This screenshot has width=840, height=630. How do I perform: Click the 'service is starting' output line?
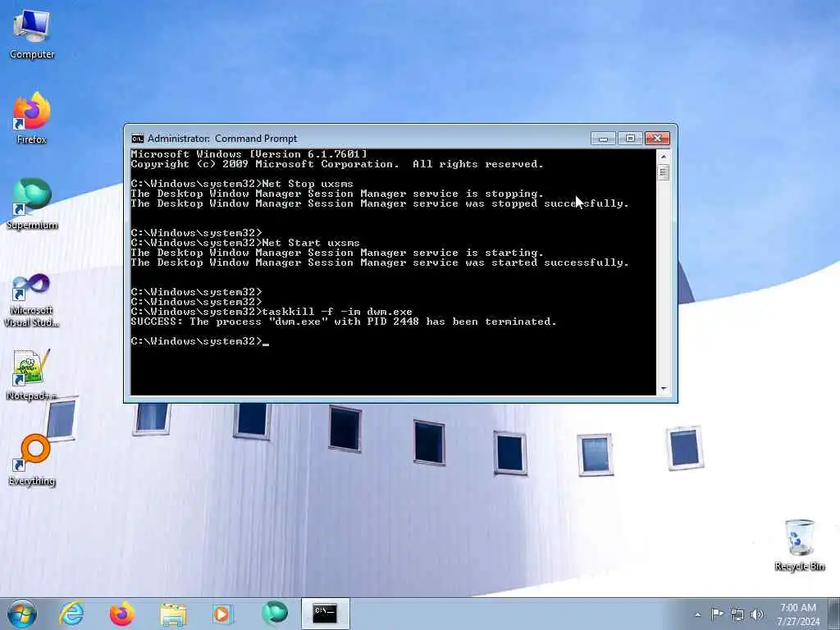[337, 253]
